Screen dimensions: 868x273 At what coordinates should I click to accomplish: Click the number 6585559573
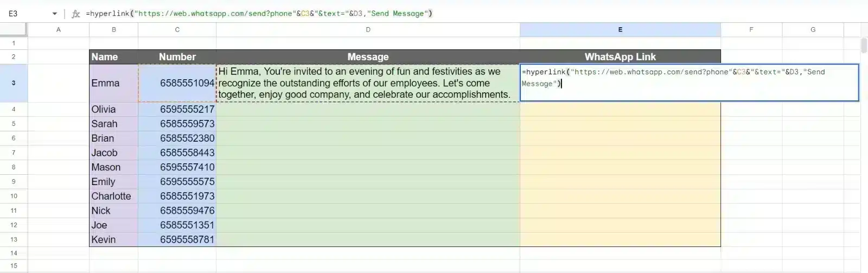click(x=187, y=124)
